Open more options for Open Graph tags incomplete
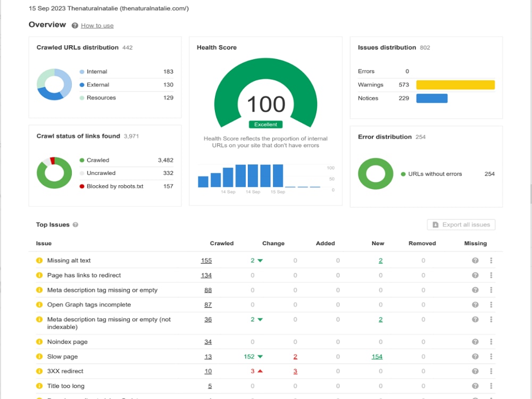 point(491,305)
